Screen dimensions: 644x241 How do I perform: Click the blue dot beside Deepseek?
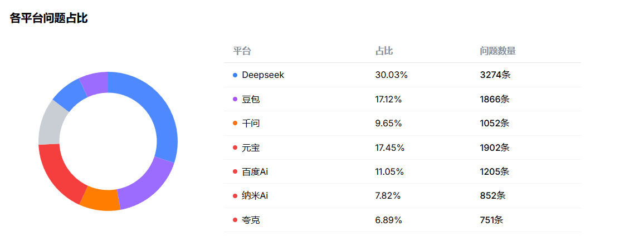click(235, 75)
